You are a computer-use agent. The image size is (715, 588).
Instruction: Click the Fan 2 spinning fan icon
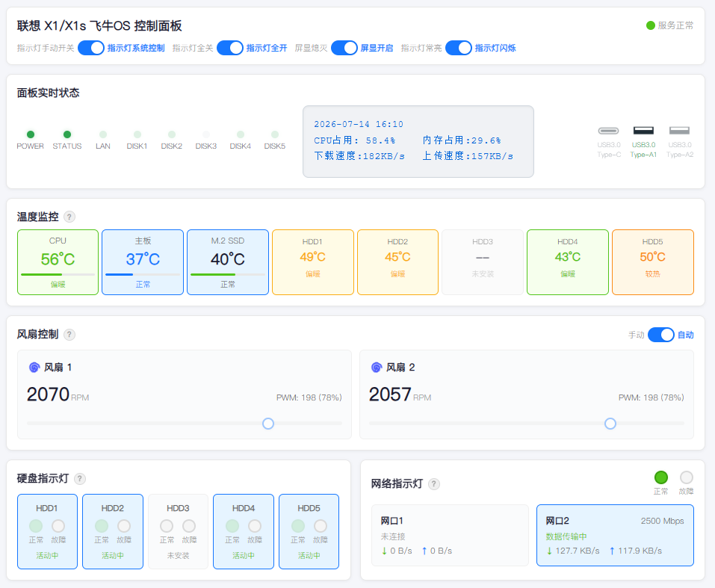pos(377,367)
